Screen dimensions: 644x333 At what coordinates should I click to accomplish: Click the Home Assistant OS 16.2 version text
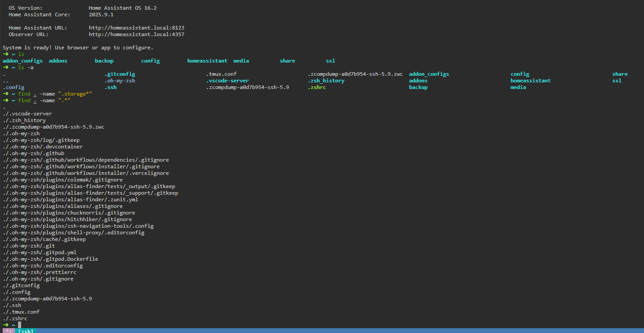[122, 7]
